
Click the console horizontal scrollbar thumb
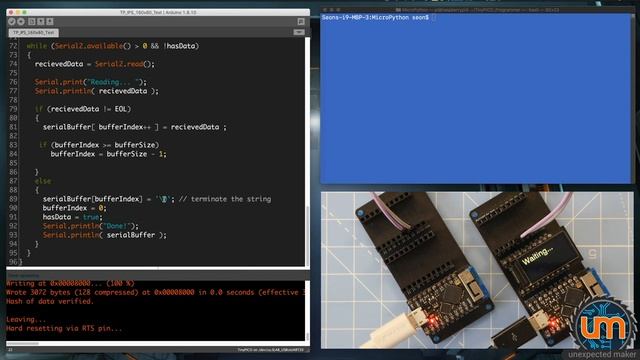23,344
